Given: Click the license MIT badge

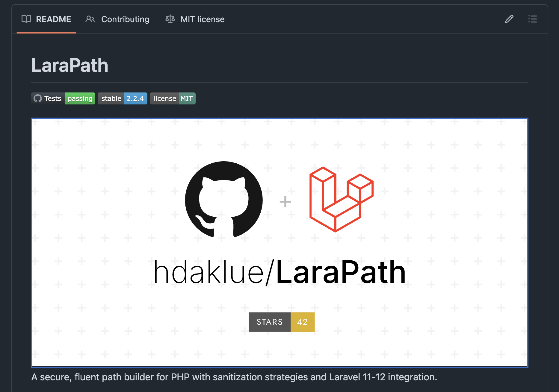Looking at the screenshot, I should 173,98.
